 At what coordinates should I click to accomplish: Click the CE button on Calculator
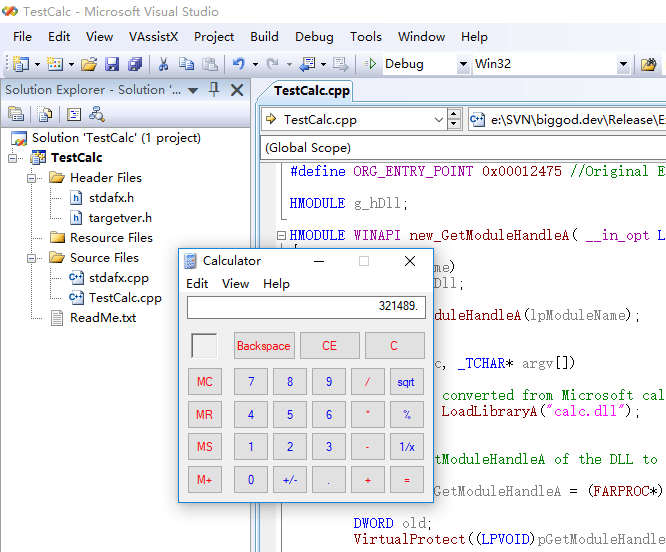(330, 346)
